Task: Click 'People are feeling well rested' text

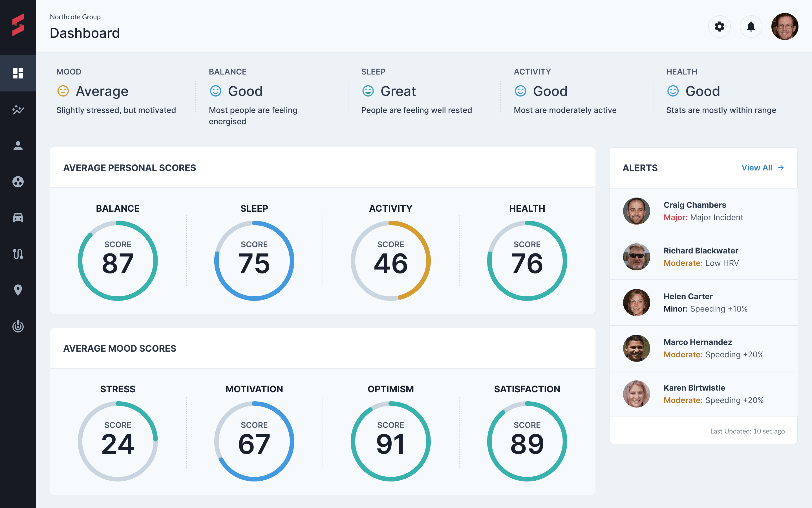Action: coord(416,110)
